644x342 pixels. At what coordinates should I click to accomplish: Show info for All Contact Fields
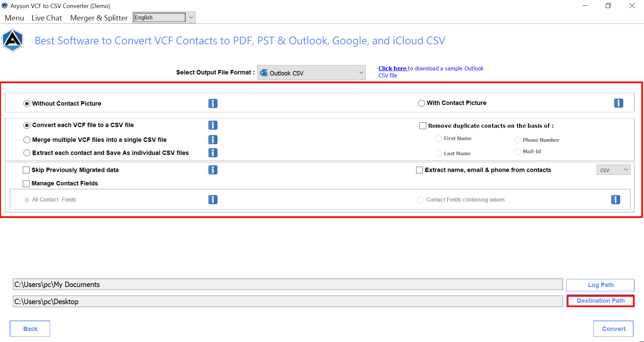click(213, 199)
